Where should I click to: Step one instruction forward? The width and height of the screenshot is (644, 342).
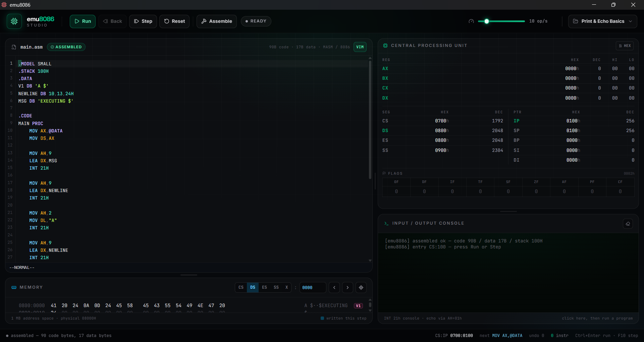pos(143,21)
